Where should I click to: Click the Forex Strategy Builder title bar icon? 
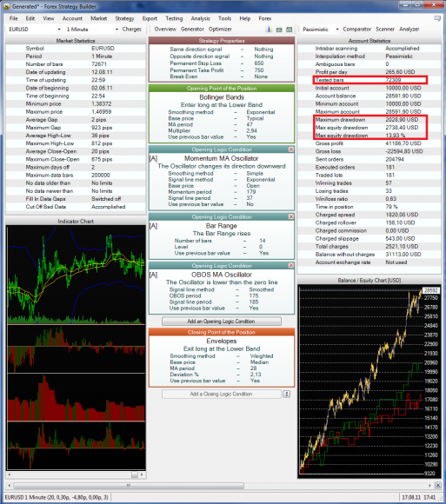click(6, 6)
